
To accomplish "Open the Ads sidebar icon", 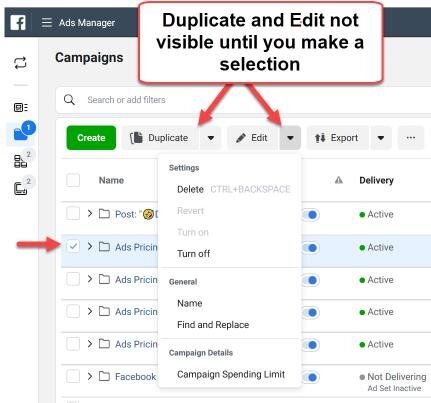I will click(x=20, y=189).
